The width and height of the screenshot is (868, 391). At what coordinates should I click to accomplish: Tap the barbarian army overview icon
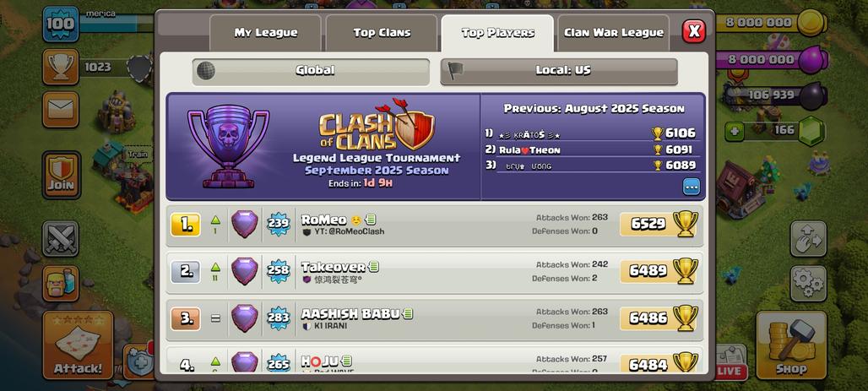point(60,284)
